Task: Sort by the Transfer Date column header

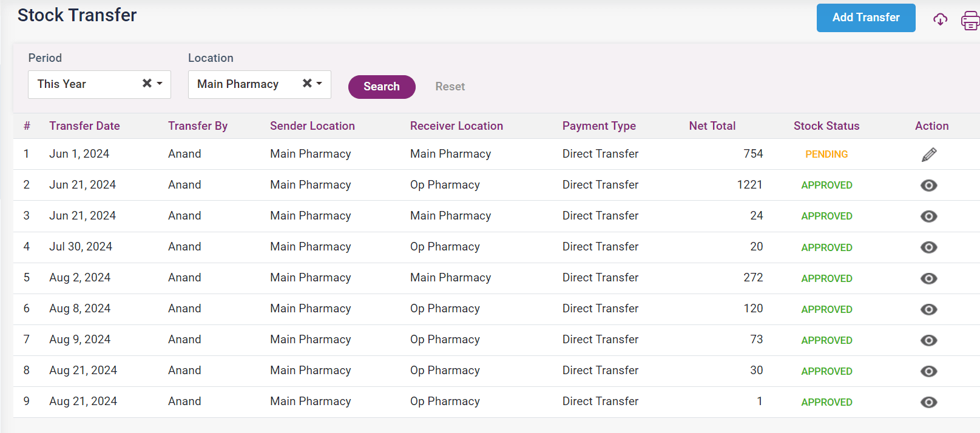Action: pos(84,126)
